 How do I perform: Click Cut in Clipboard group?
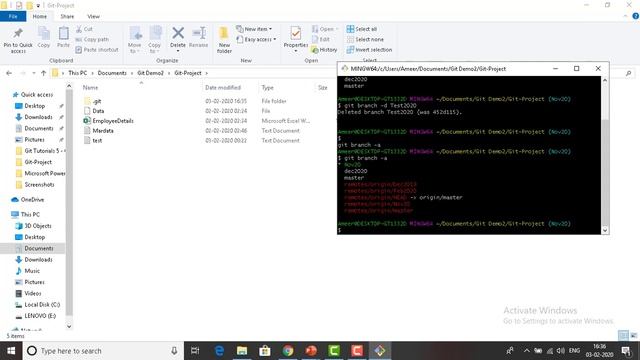84,29
